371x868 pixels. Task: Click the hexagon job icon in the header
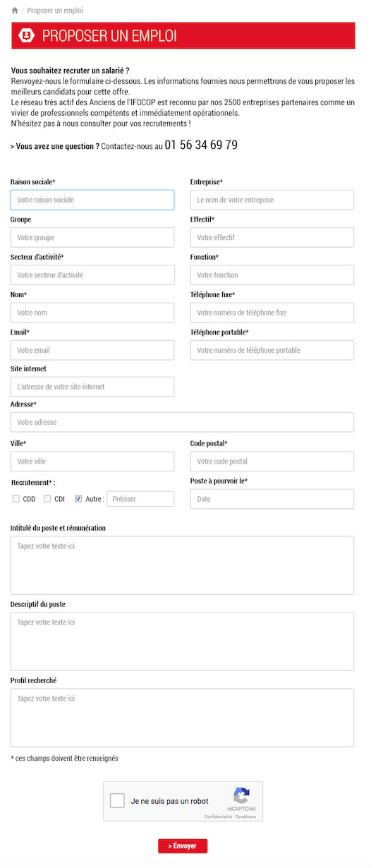click(26, 35)
